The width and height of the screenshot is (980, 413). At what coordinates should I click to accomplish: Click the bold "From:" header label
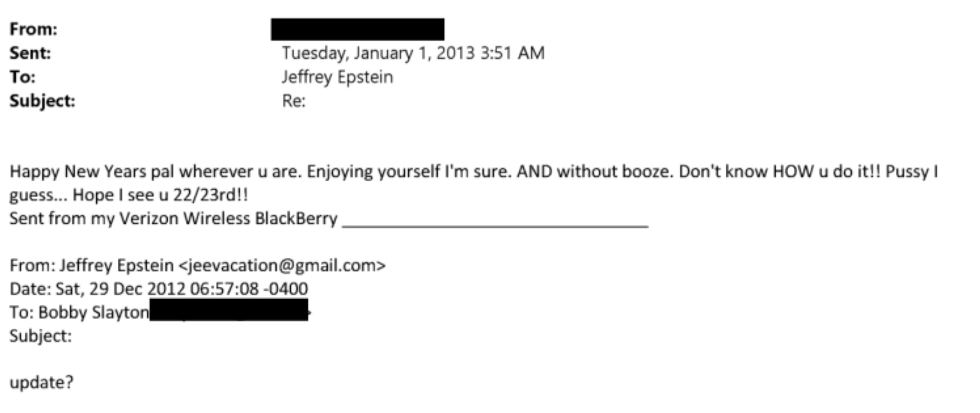[34, 29]
